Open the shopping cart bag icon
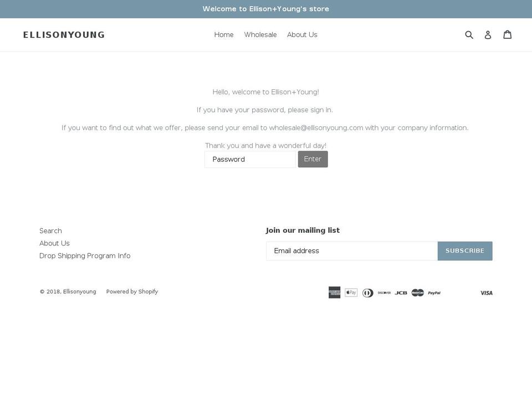Screen dimensions: 532x399 pos(507,34)
